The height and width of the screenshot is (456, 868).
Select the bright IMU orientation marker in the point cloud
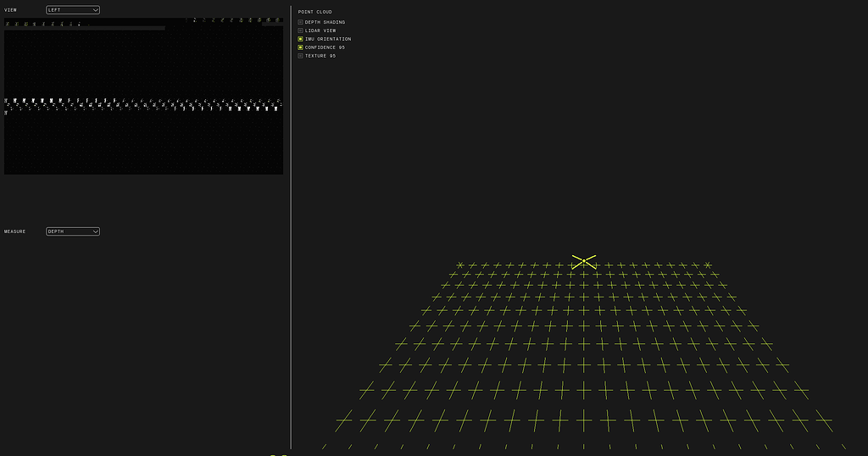pyautogui.click(x=583, y=261)
